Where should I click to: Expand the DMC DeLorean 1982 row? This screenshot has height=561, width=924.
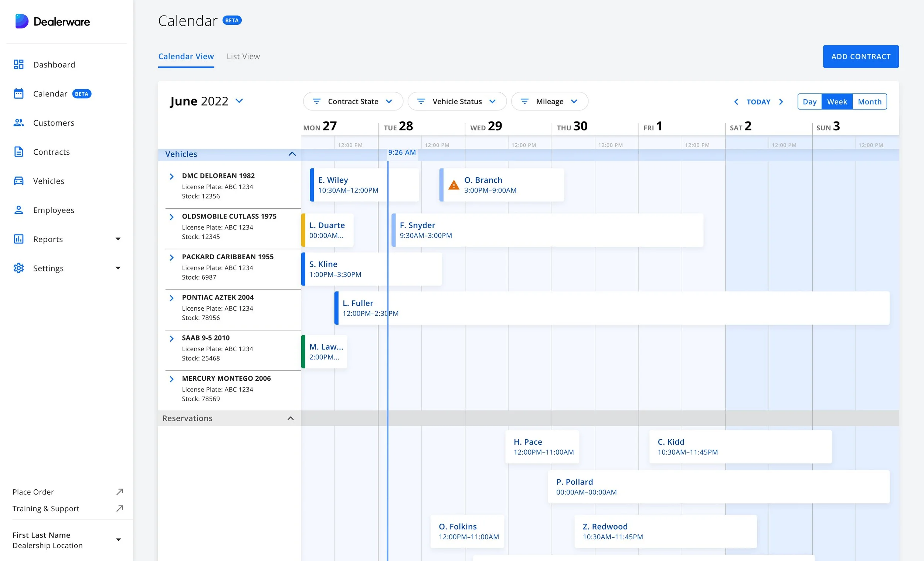coord(172,176)
